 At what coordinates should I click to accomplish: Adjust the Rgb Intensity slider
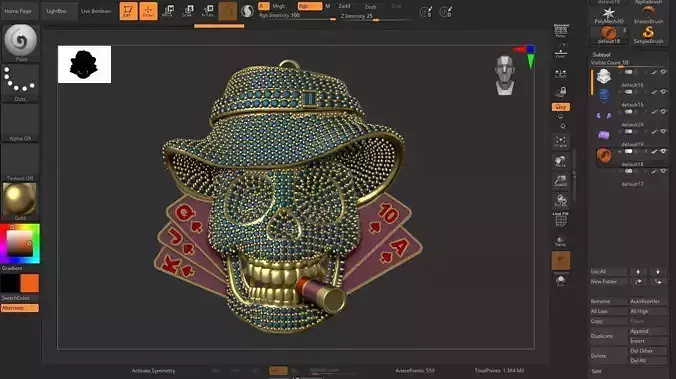pyautogui.click(x=297, y=16)
